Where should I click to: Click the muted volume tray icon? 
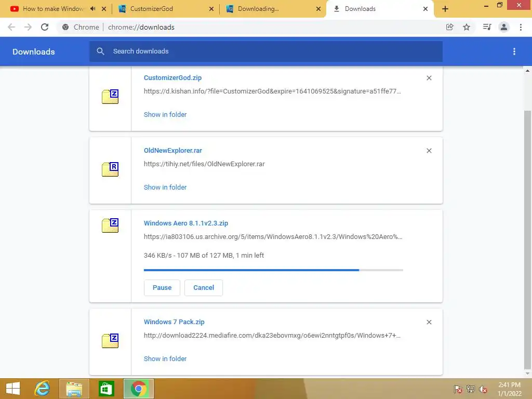(483, 389)
